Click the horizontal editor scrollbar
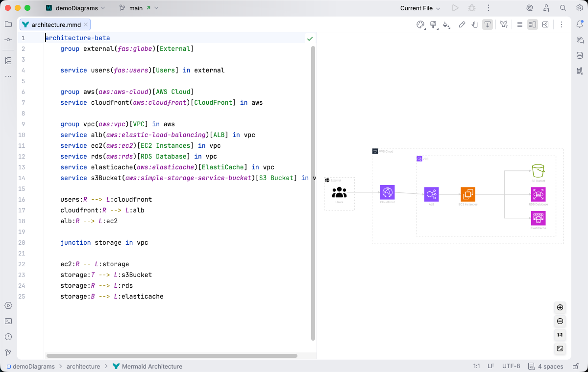 pos(172,356)
